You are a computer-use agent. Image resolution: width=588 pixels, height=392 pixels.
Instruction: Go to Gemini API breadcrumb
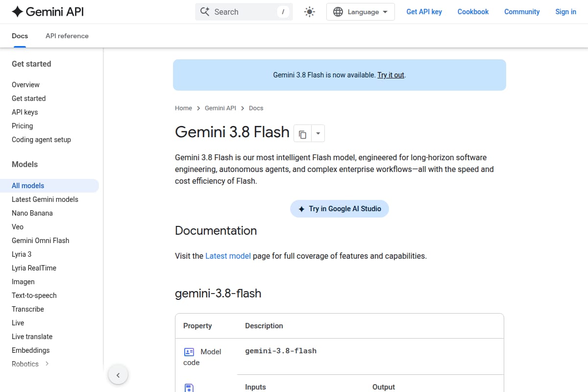[220, 108]
